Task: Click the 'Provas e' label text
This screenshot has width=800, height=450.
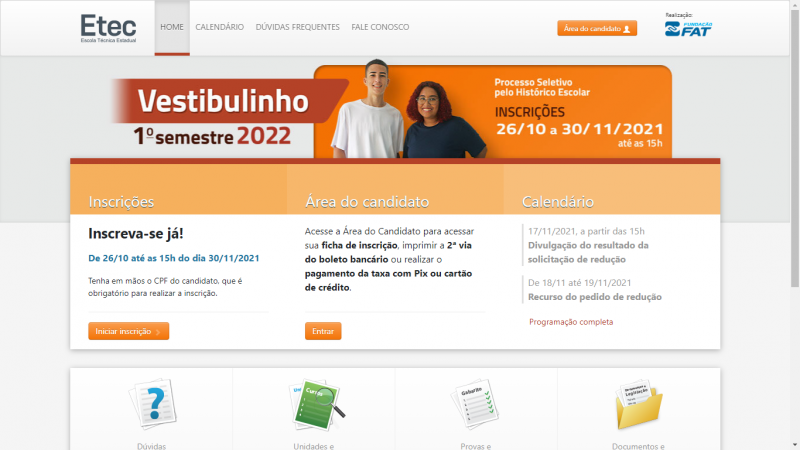Action: pos(476,446)
